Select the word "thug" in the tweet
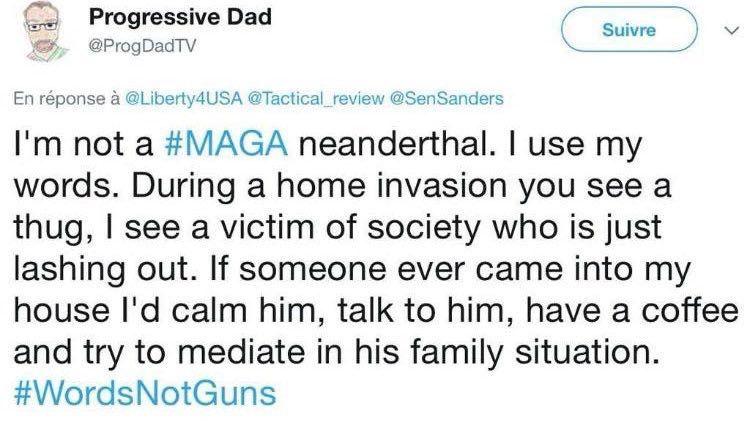Viewport: 750px width, 421px height. click(x=46, y=227)
